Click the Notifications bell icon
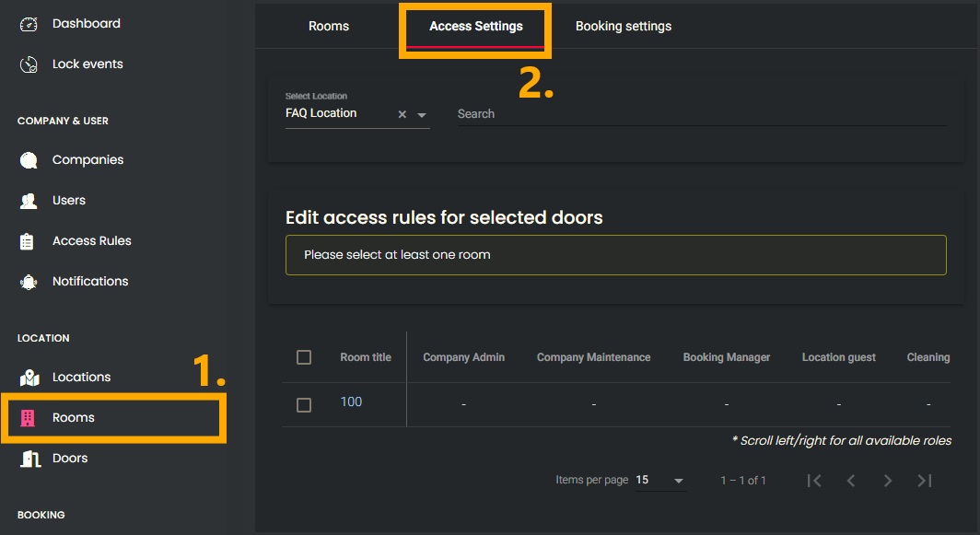980x535 pixels. click(29, 282)
